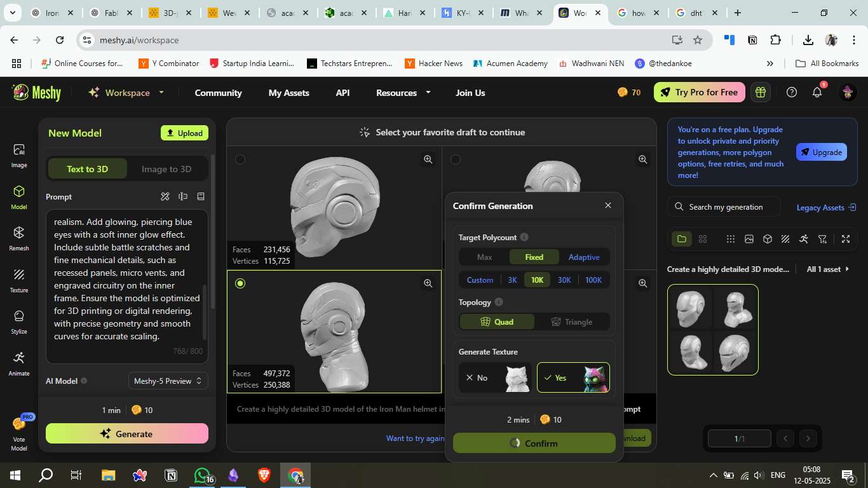The image size is (868, 488).
Task: Filter assets by 3D model cube
Action: point(768,239)
